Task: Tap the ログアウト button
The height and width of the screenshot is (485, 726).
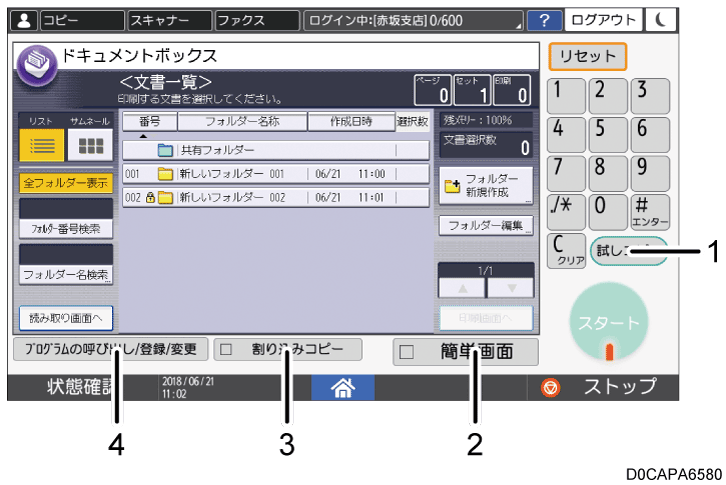Action: pos(603,20)
